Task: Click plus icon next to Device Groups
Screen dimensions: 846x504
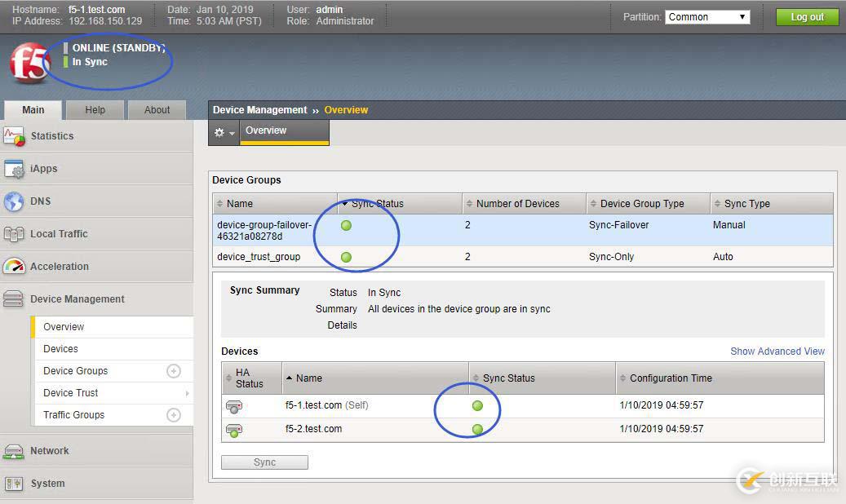Action: pos(173,371)
